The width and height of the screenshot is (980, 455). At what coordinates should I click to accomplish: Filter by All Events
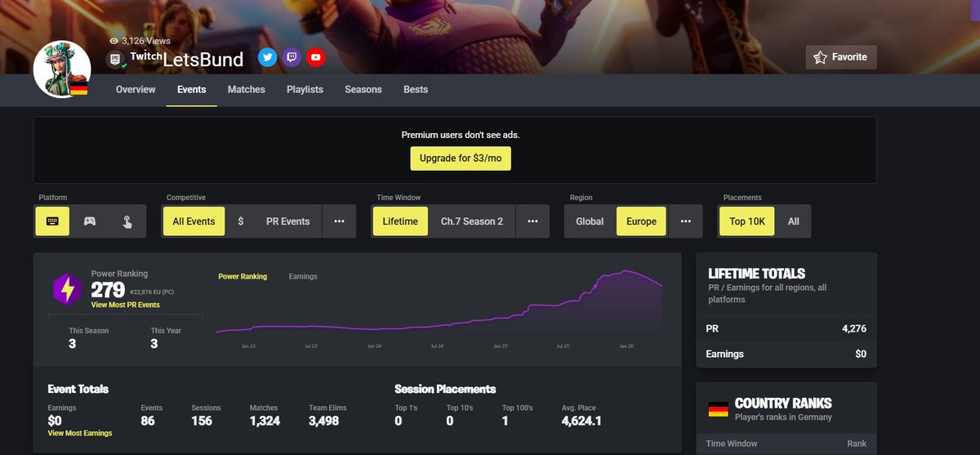coord(194,221)
